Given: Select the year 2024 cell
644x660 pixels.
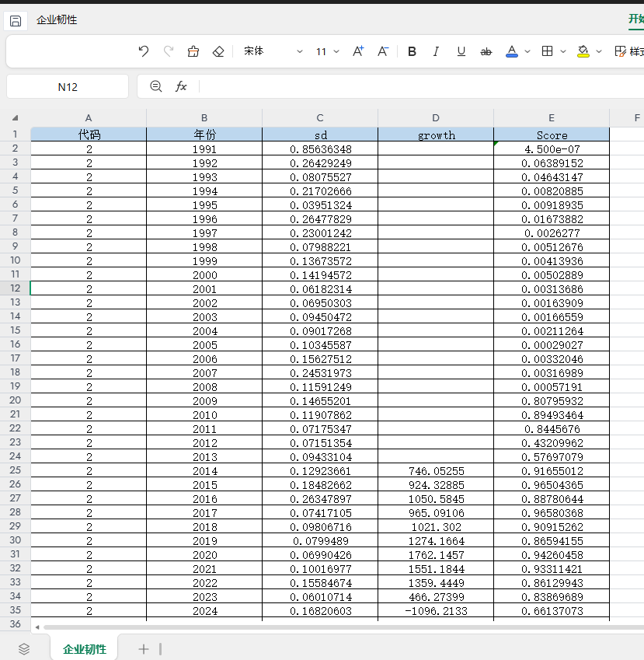Looking at the screenshot, I should coord(204,611).
